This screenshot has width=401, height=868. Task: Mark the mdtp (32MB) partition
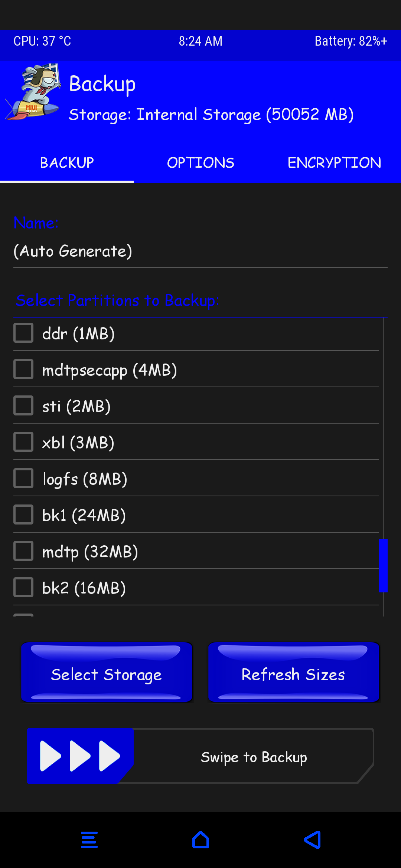pyautogui.click(x=23, y=551)
